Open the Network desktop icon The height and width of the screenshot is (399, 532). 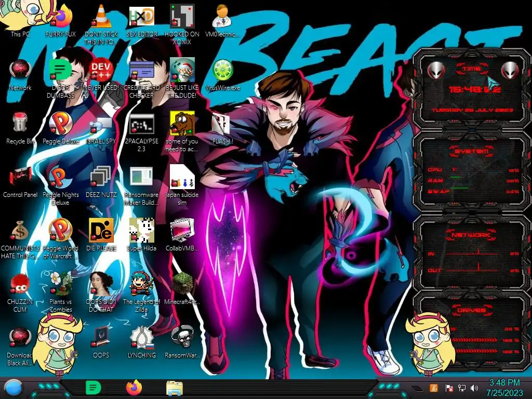pyautogui.click(x=20, y=75)
